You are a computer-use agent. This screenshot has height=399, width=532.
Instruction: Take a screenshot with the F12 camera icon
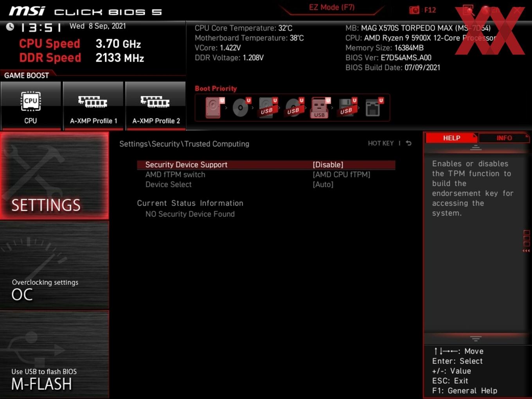[414, 10]
